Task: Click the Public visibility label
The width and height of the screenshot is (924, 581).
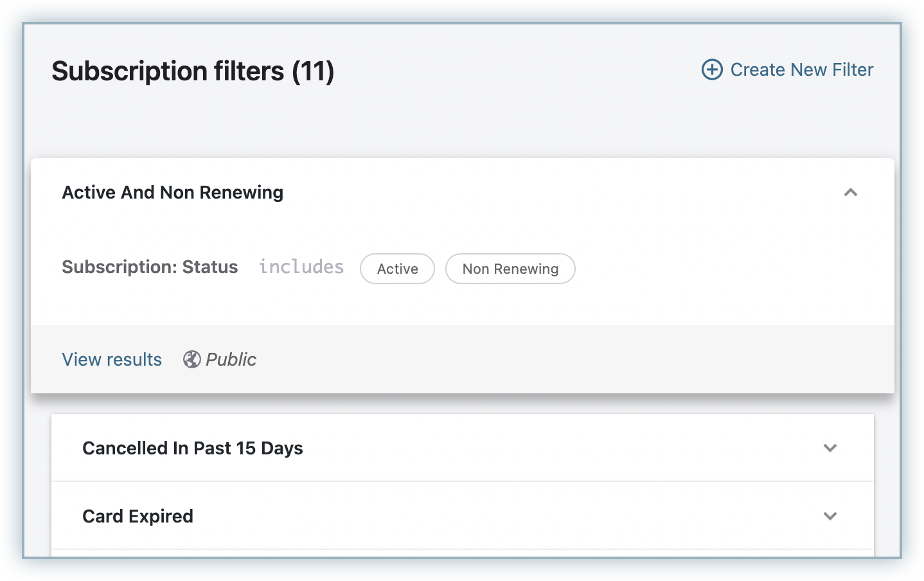Action: [x=231, y=359]
